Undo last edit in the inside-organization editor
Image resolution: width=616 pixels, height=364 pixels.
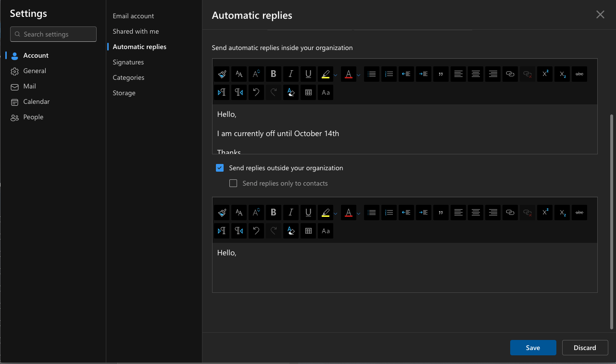click(256, 92)
